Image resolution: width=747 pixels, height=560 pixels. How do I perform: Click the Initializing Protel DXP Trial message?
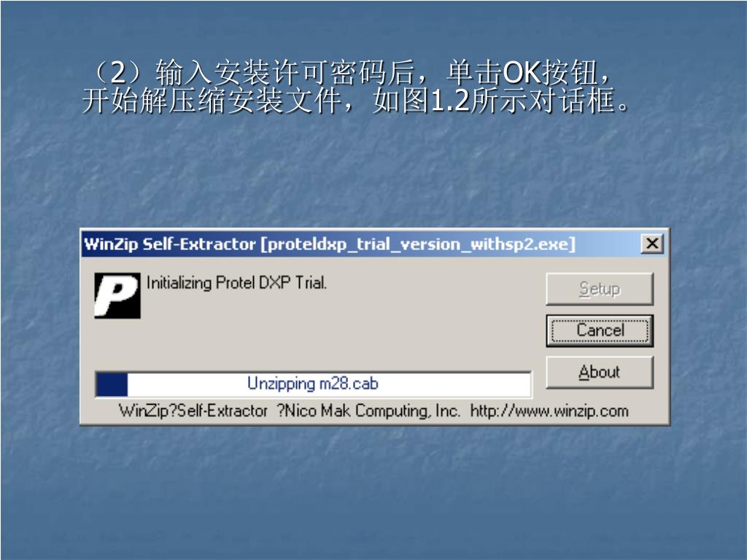point(237,283)
